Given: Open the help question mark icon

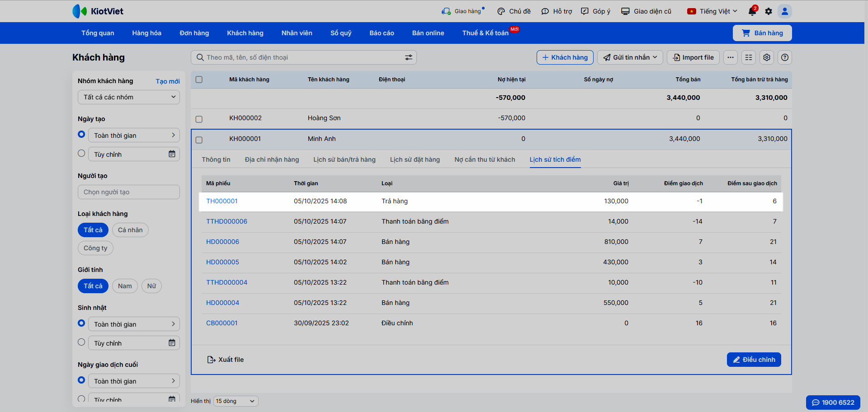Looking at the screenshot, I should click(x=785, y=57).
